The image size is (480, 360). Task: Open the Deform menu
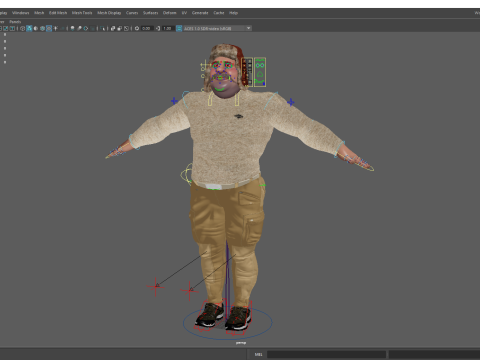[x=169, y=13]
